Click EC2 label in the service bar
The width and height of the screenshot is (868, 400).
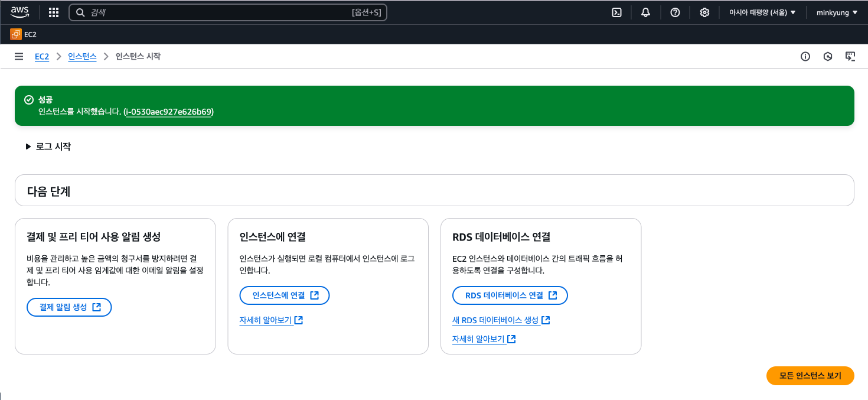pyautogui.click(x=30, y=34)
